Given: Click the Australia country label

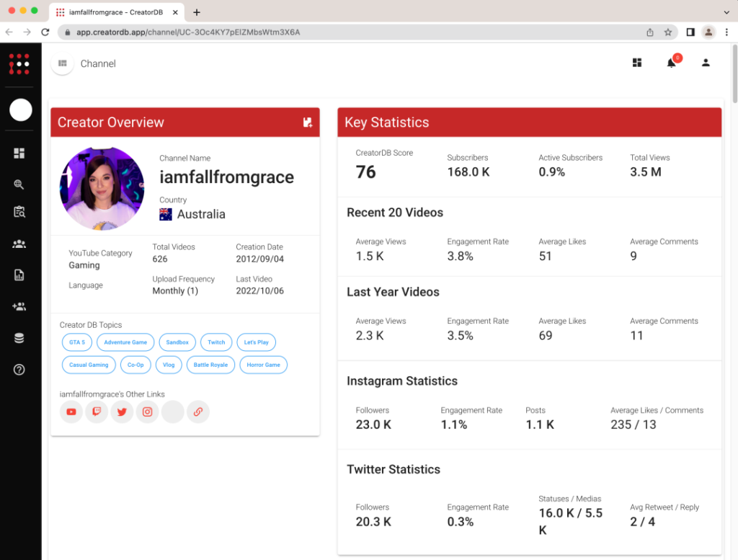Looking at the screenshot, I should (x=202, y=214).
